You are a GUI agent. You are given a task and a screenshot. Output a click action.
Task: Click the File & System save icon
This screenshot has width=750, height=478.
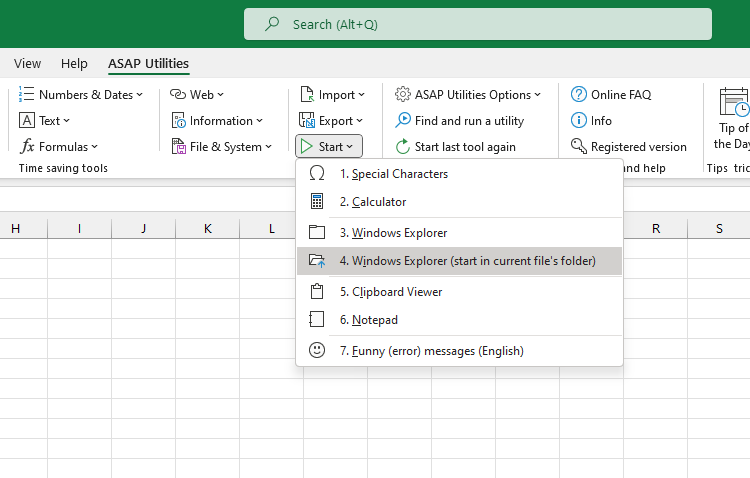point(178,146)
